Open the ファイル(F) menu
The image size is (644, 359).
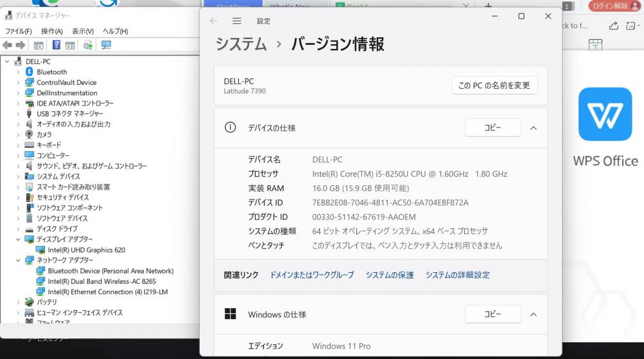coord(19,31)
